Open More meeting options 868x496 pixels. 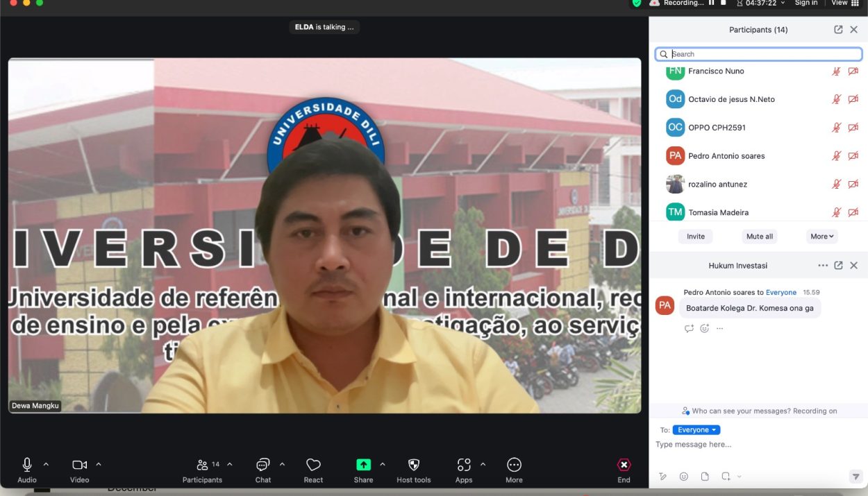click(x=514, y=470)
